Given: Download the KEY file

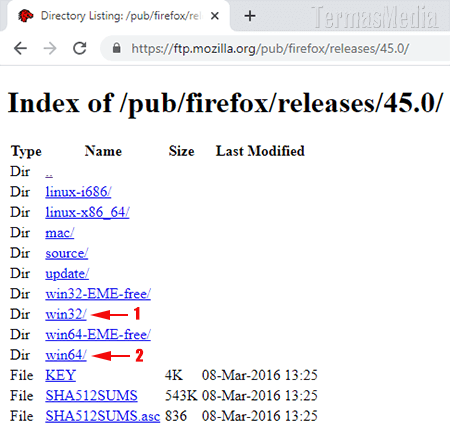Looking at the screenshot, I should tap(61, 375).
